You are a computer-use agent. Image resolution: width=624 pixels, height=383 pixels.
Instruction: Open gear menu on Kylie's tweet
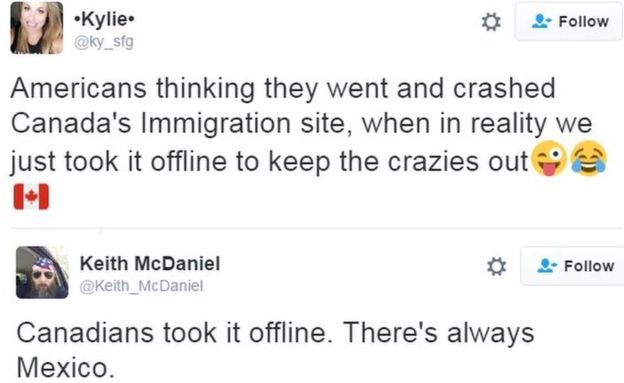[x=491, y=22]
